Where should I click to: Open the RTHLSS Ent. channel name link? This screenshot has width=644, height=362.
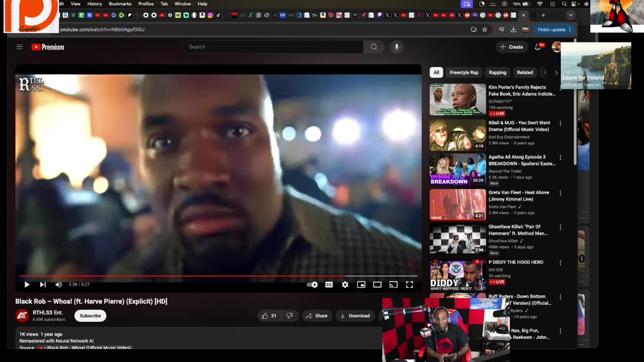[47, 313]
